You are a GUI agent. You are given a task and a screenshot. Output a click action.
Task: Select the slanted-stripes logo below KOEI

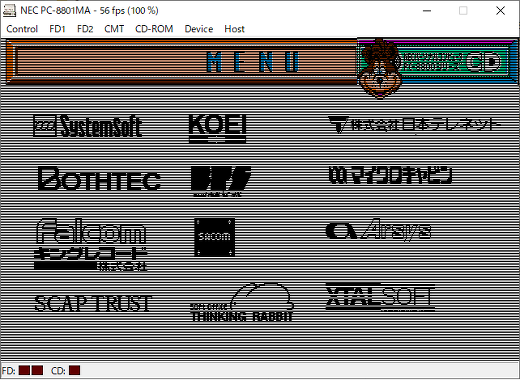(x=221, y=181)
